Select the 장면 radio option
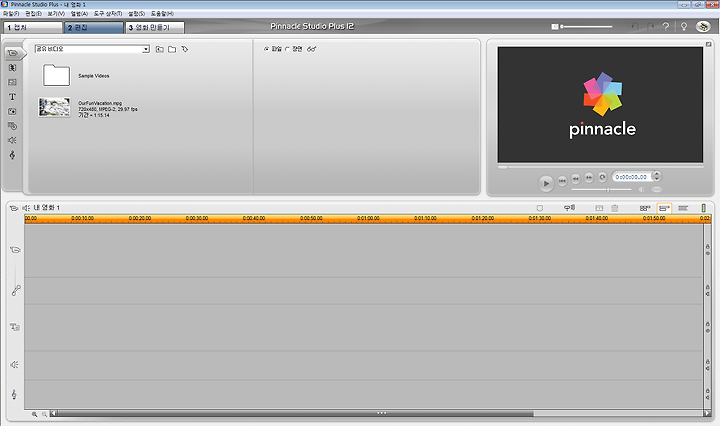This screenshot has width=720, height=426. tap(287, 49)
